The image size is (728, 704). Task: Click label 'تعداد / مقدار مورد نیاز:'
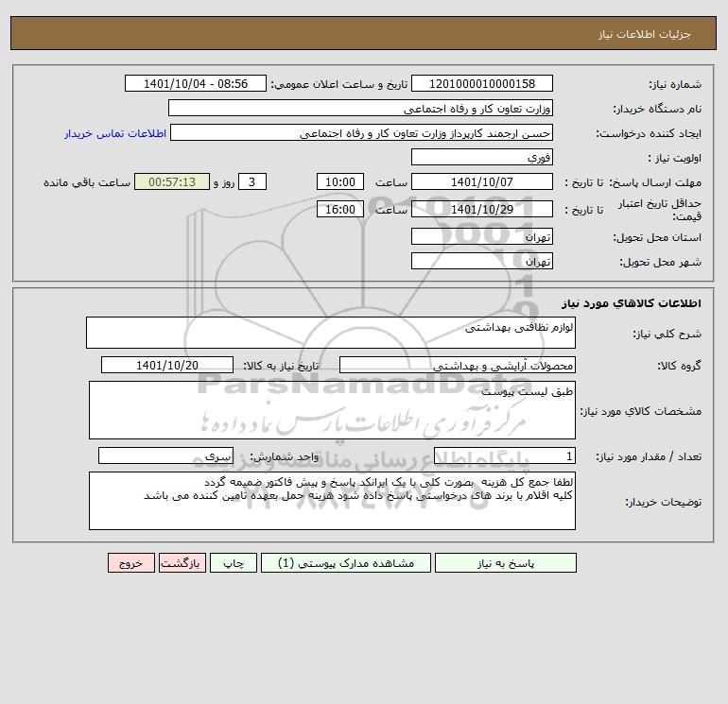(649, 456)
